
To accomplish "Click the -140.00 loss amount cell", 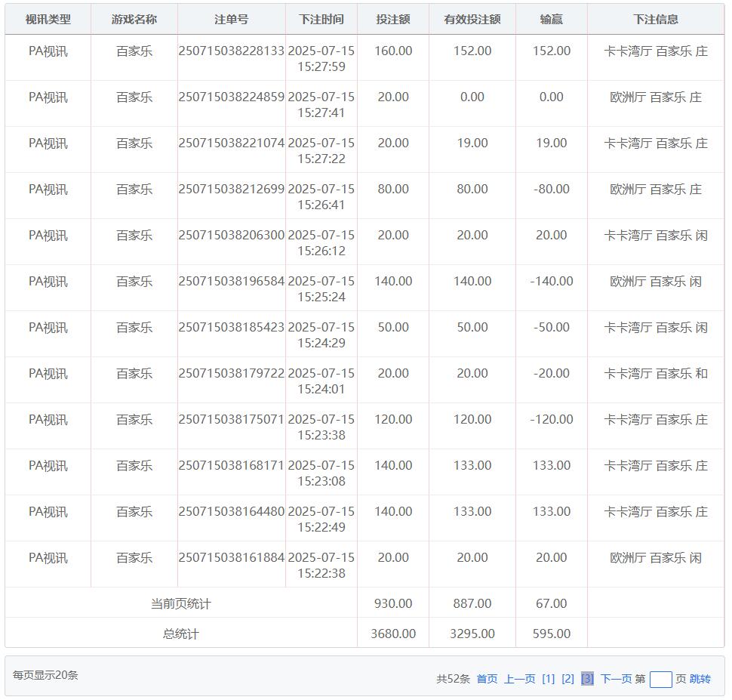I will click(552, 282).
